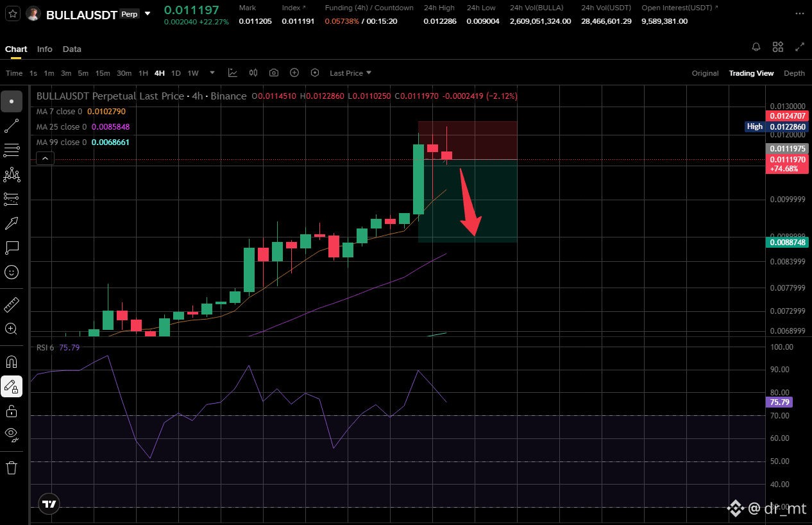Toggle stay in drawing mode pencil-lock
Image resolution: width=812 pixels, height=525 pixels.
12,386
